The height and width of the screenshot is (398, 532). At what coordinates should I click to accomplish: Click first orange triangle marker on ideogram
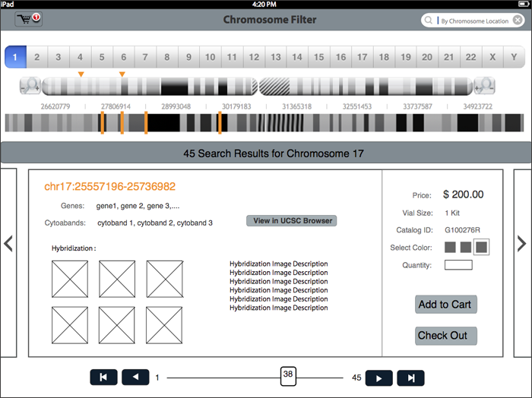(x=81, y=74)
